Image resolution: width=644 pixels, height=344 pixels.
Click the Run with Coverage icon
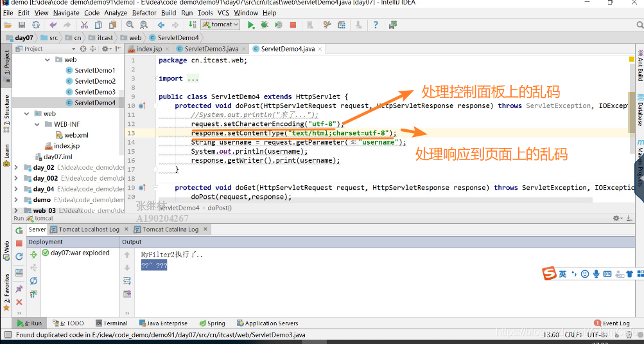pyautogui.click(x=279, y=25)
